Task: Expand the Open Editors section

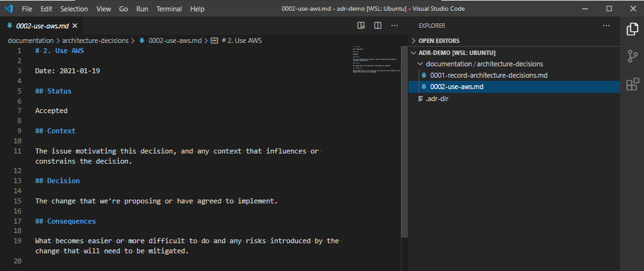Action: point(515,40)
